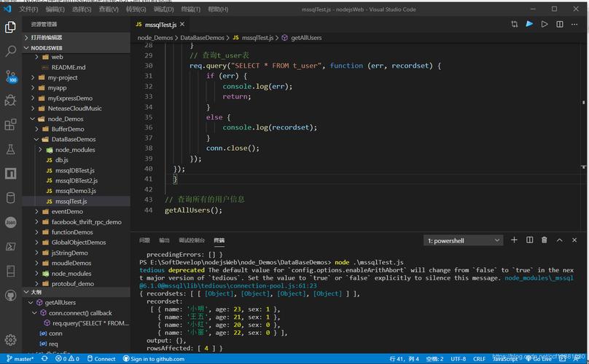Expand the myExpressDemo folder
Viewport: 589px width, 364px height.
point(33,98)
